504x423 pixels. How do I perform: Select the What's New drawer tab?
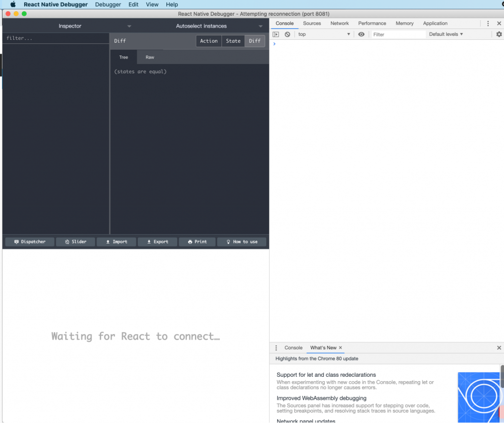[323, 348]
